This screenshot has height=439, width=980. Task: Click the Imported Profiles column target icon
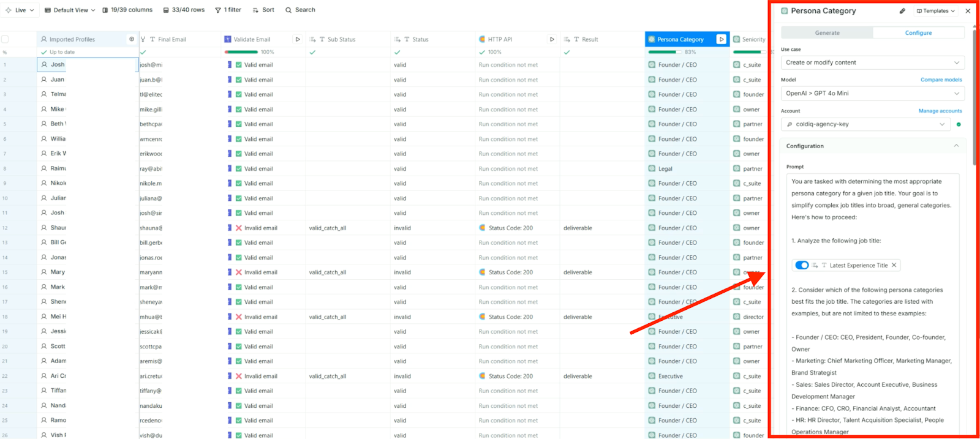click(x=131, y=39)
